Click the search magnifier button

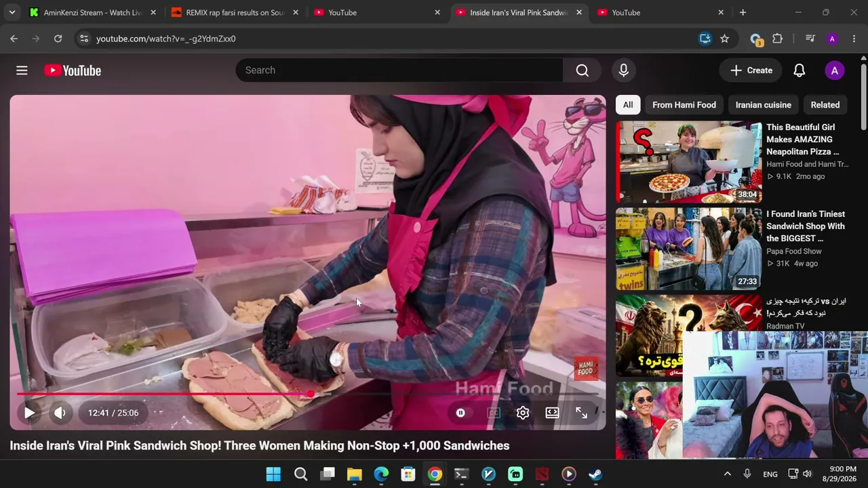pos(582,70)
